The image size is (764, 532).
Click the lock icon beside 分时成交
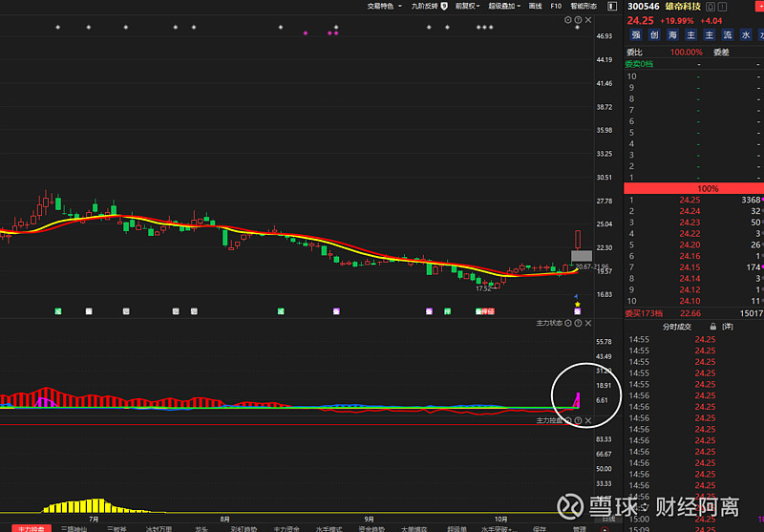click(x=713, y=326)
